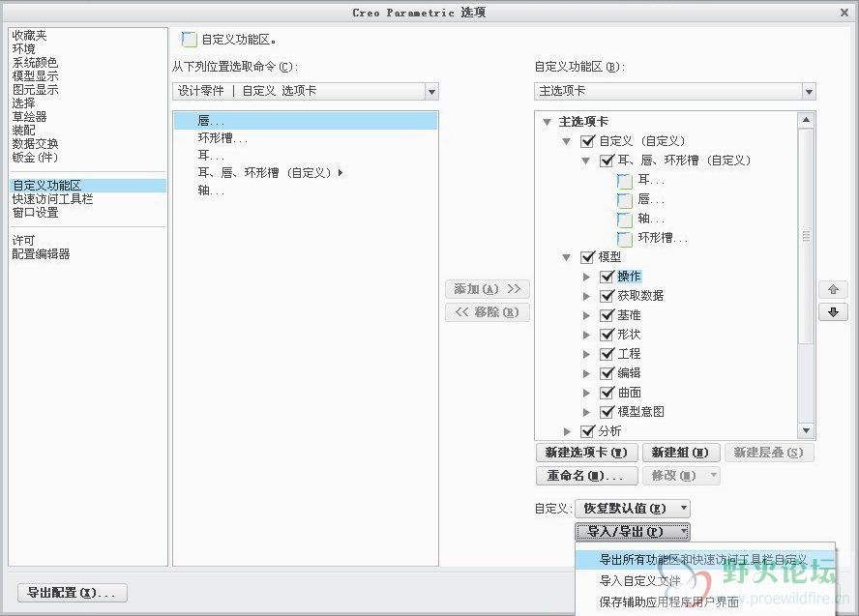
Task: Open the 窗口设置 options category
Action: tap(35, 213)
